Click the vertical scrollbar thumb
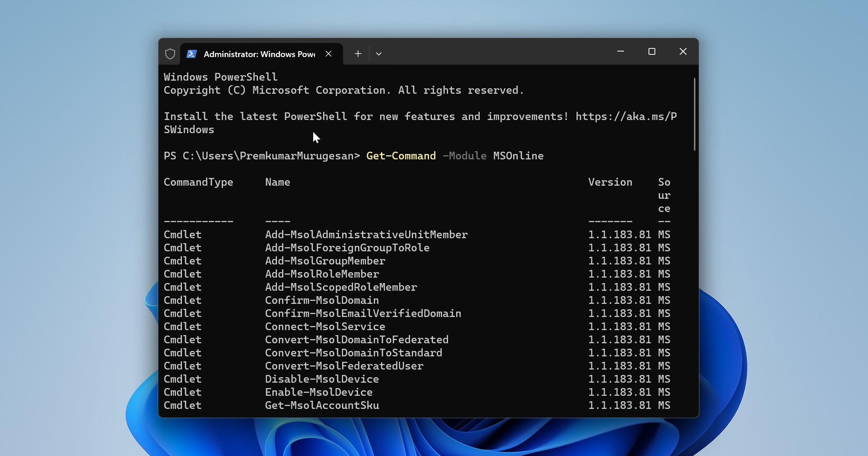Screen dimensions: 868x456 click(694, 113)
